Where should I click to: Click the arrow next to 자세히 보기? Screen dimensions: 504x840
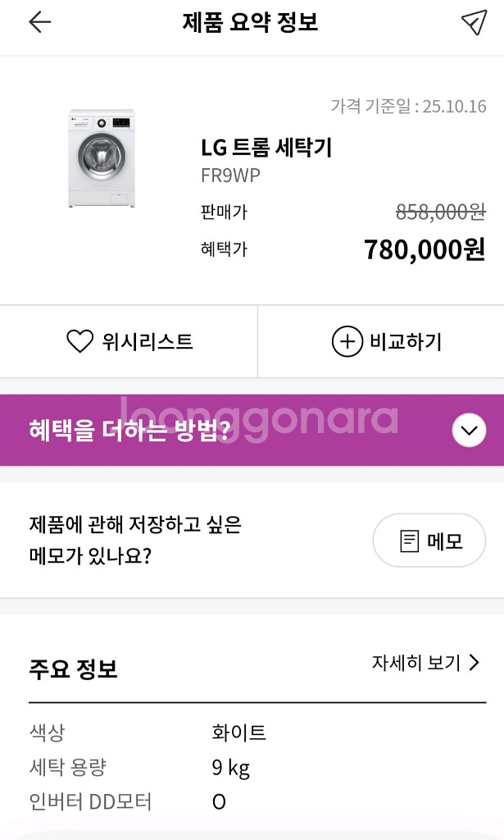(x=474, y=663)
